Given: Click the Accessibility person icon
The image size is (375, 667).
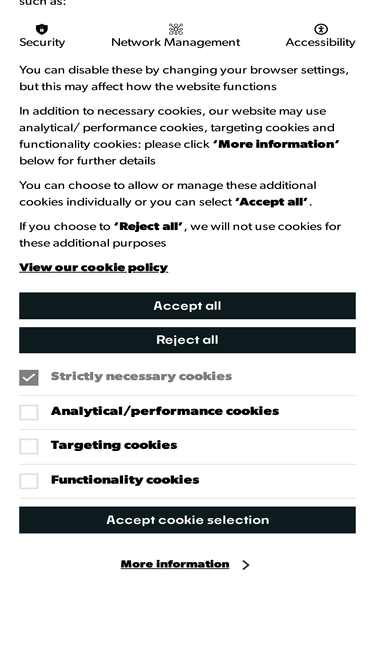Looking at the screenshot, I should 321,29.
